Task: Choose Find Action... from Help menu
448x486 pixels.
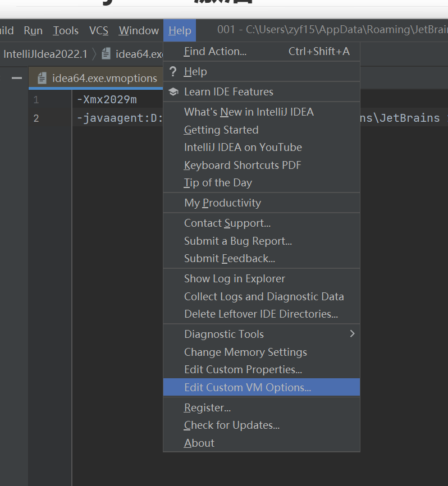Action: pyautogui.click(x=215, y=52)
